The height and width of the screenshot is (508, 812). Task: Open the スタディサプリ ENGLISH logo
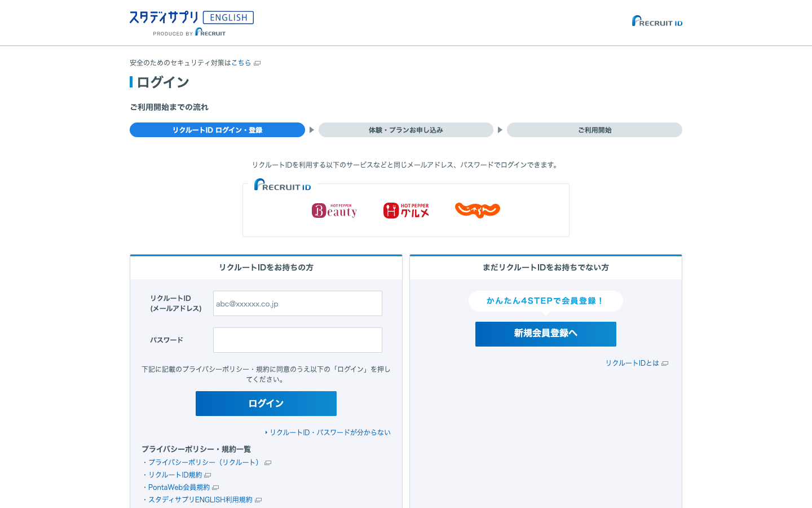click(x=192, y=18)
